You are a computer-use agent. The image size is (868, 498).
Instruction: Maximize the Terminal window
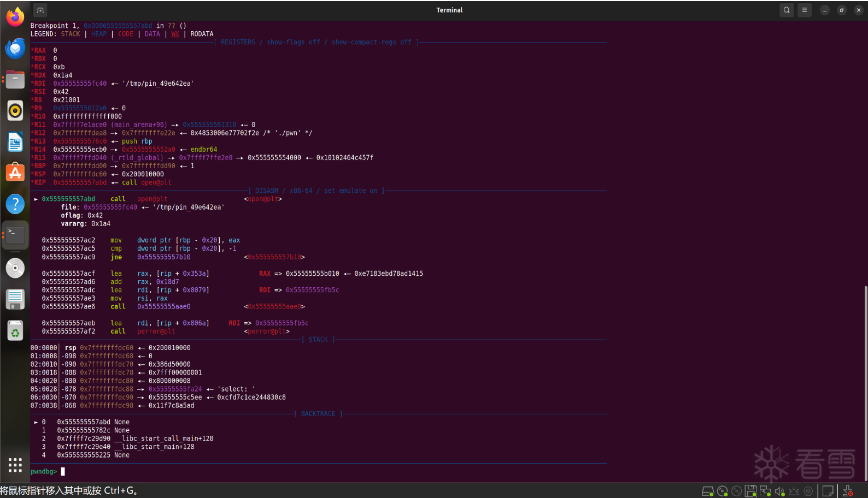tap(842, 10)
